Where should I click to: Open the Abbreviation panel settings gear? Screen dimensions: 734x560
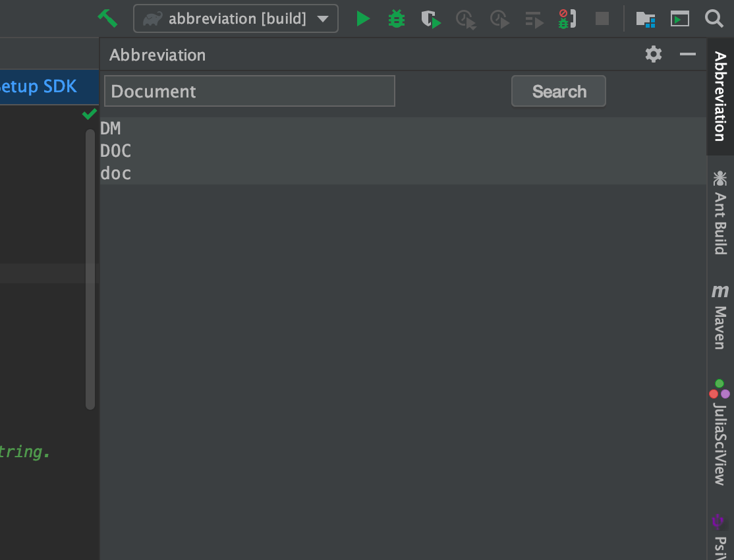[653, 54]
